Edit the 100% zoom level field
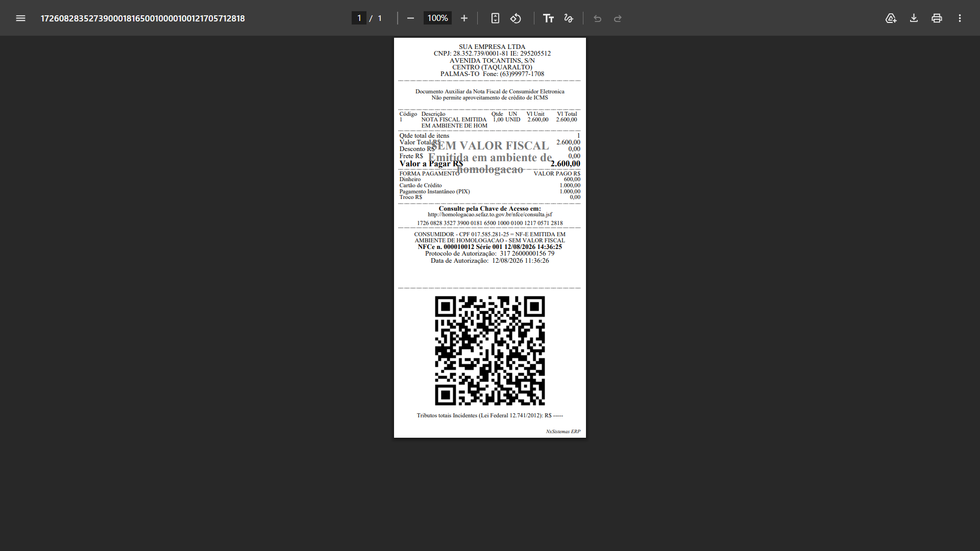This screenshot has width=980, height=551. [x=437, y=18]
